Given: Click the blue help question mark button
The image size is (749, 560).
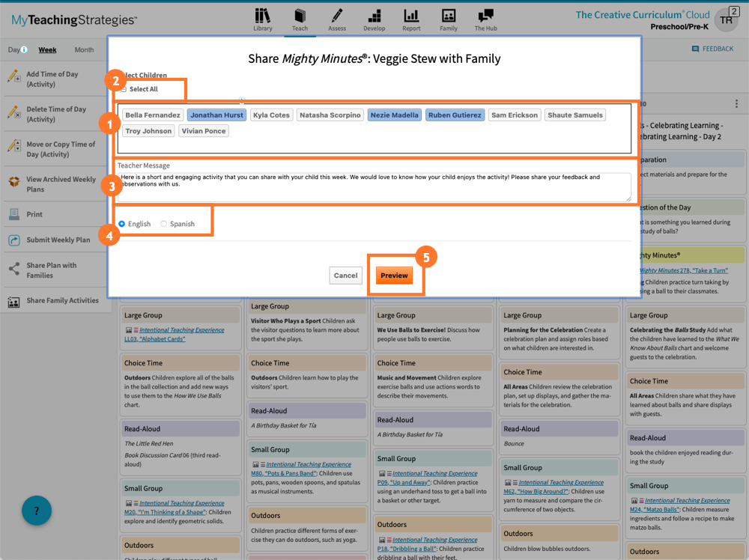Looking at the screenshot, I should point(37,511).
